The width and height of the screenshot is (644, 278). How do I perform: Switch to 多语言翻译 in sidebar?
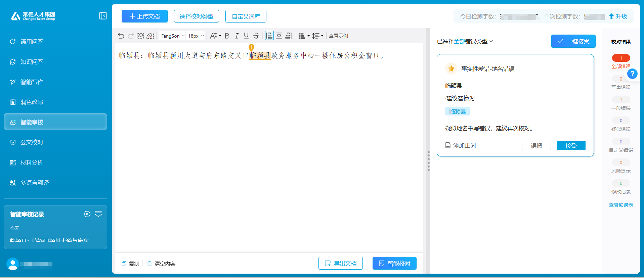[x=35, y=183]
